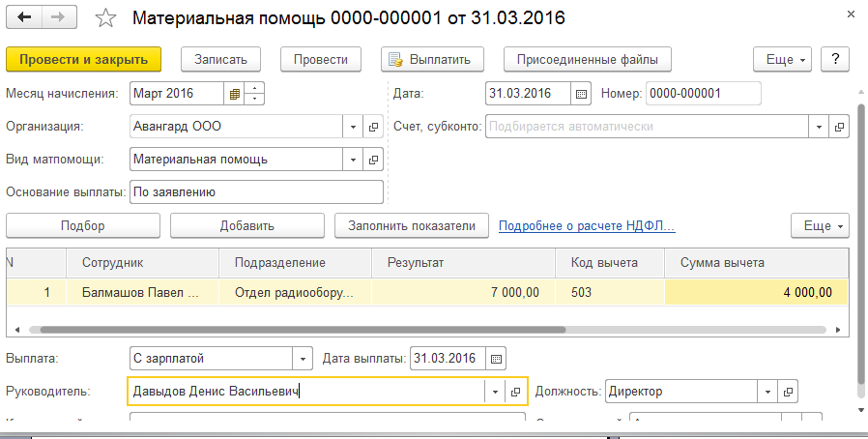Open calendar picker for Дата field
The height and width of the screenshot is (439, 868).
click(581, 94)
